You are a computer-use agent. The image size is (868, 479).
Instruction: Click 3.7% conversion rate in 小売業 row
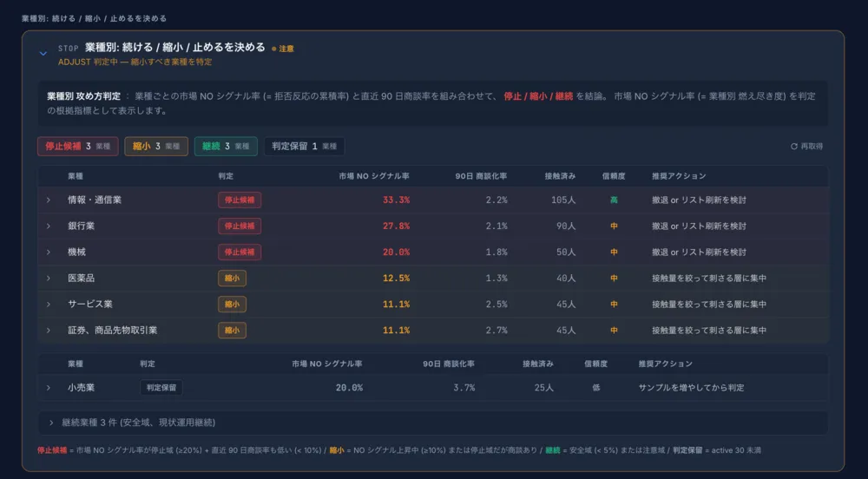464,388
